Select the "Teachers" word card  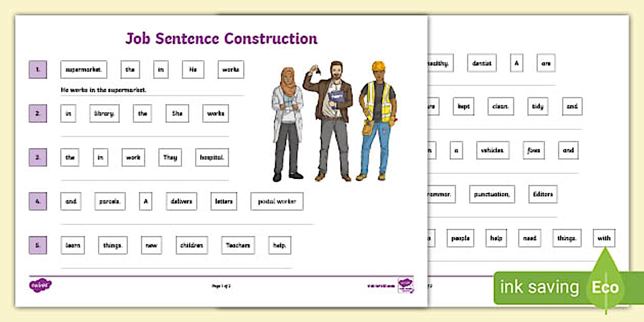(239, 245)
